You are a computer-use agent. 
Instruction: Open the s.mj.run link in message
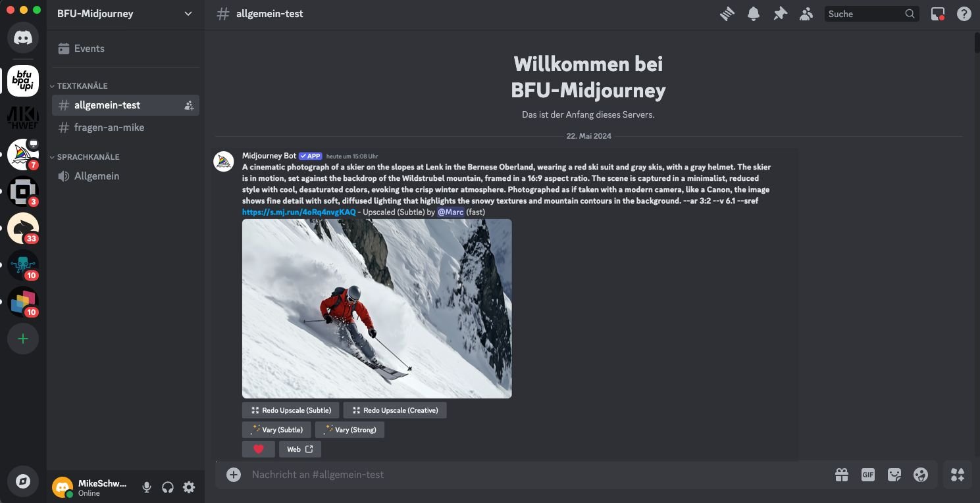pyautogui.click(x=299, y=212)
